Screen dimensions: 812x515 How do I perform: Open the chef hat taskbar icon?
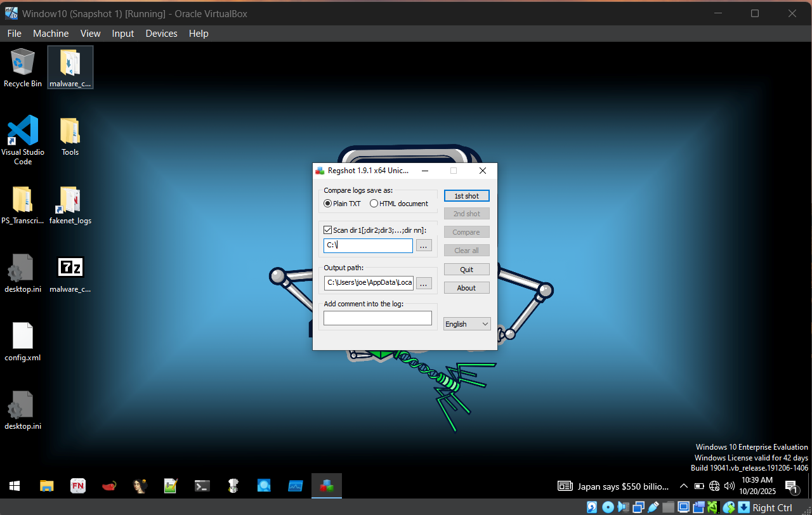233,486
